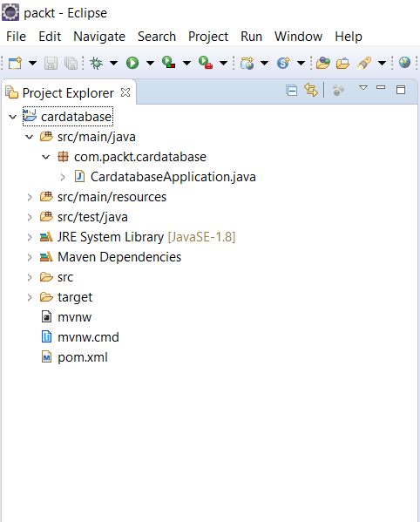Toggle Link with Editor in Project Explorer
The height and width of the screenshot is (522, 420).
tap(311, 90)
